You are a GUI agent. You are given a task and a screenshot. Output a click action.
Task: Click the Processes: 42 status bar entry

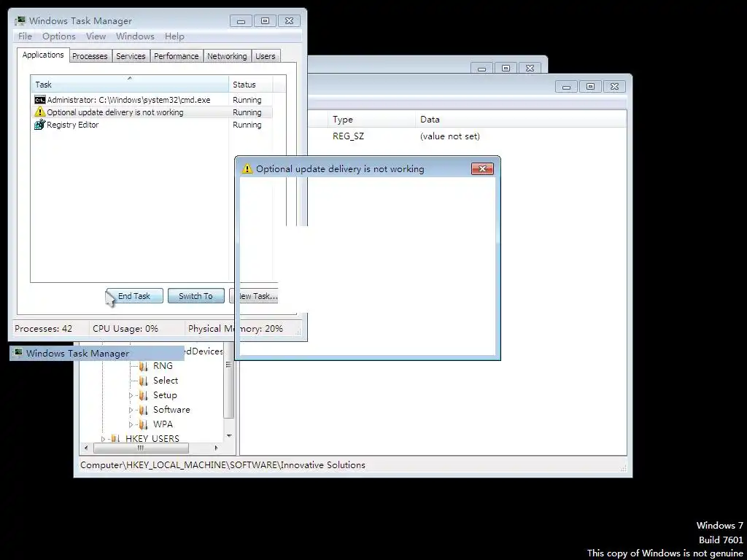click(43, 329)
